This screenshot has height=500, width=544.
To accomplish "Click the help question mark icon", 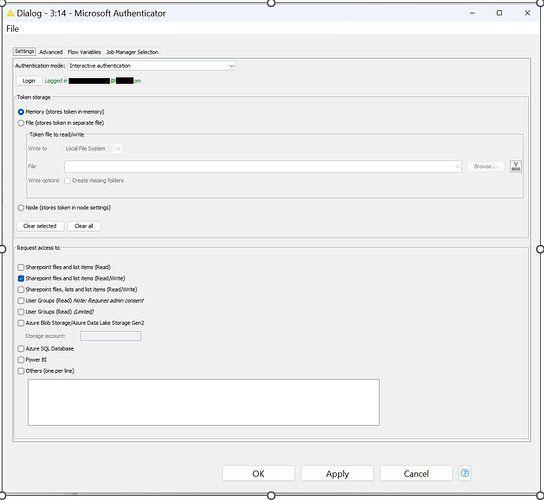I will click(x=465, y=473).
